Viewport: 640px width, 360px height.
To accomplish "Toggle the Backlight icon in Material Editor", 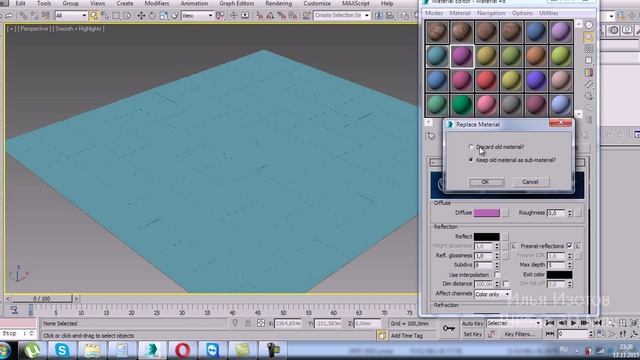I will (589, 37).
